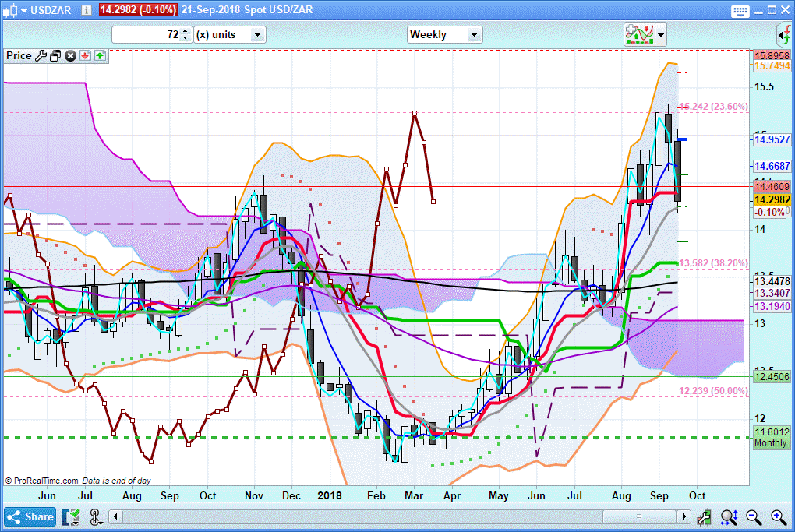This screenshot has height=532, width=795.
Task: Click the 15.7494 orange price label
Action: click(x=772, y=66)
